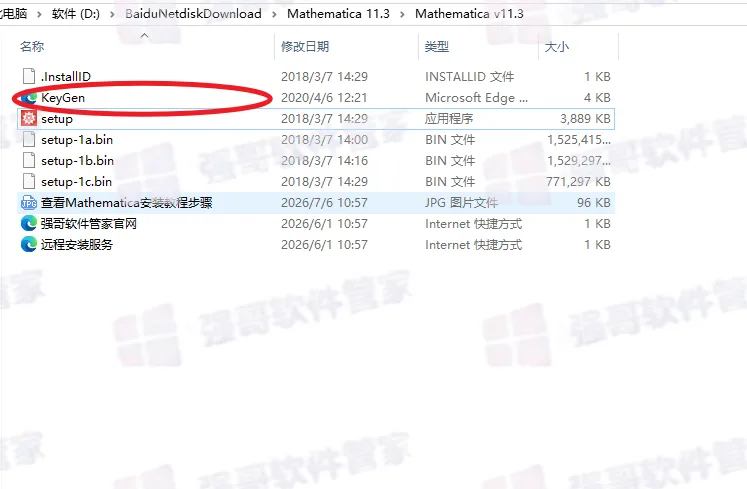Click type JPG 图片文件
Viewport: 747px width, 489px height.
tap(461, 203)
